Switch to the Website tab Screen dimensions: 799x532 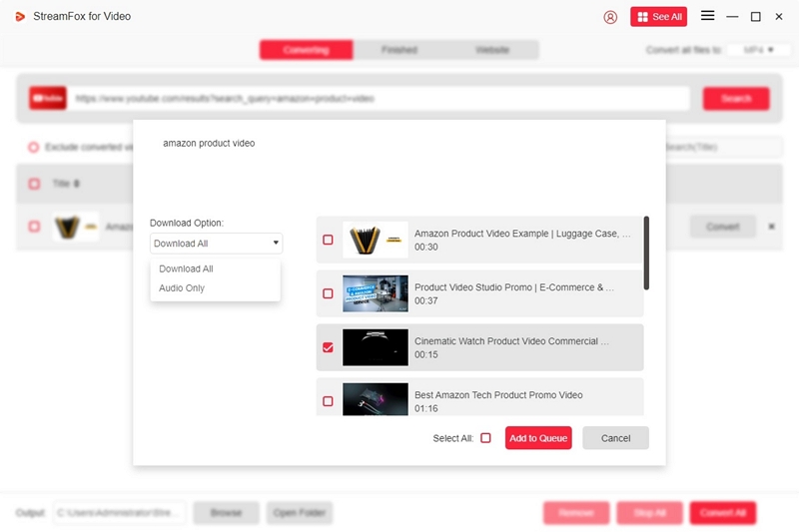click(x=492, y=50)
